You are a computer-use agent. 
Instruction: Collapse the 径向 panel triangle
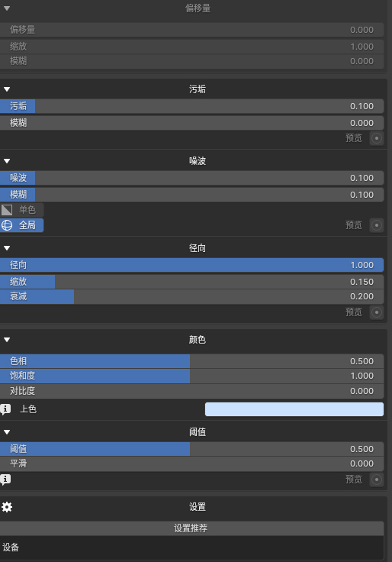[x=7, y=248]
